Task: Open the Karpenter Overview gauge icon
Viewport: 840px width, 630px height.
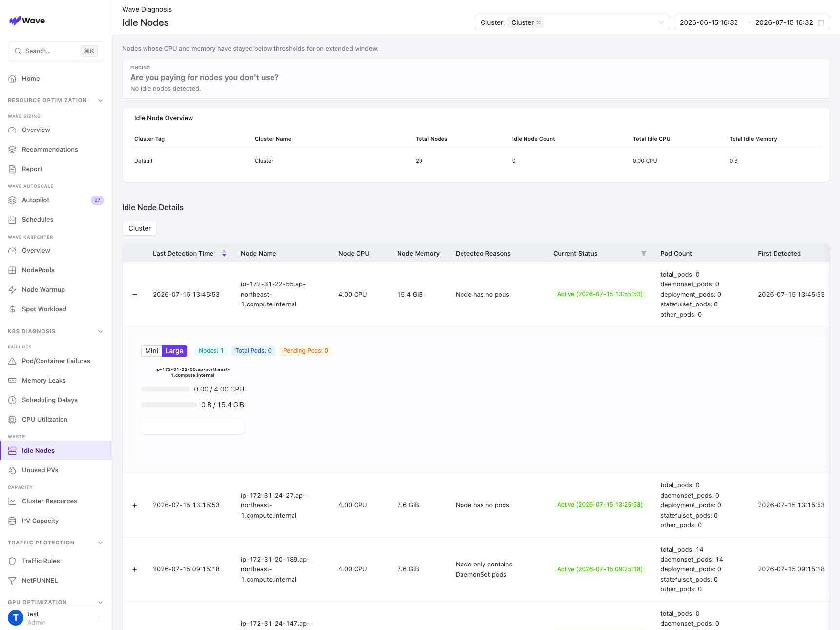Action: click(x=12, y=251)
